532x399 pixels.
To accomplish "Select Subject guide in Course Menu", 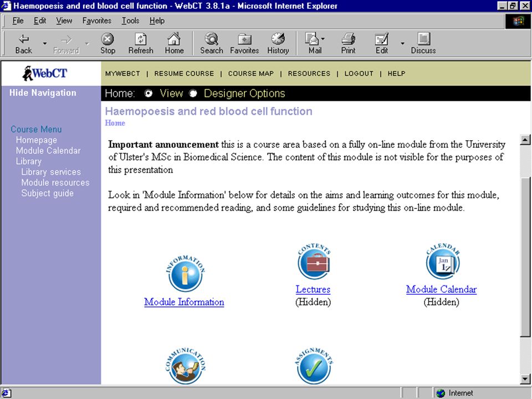I will pos(47,193).
